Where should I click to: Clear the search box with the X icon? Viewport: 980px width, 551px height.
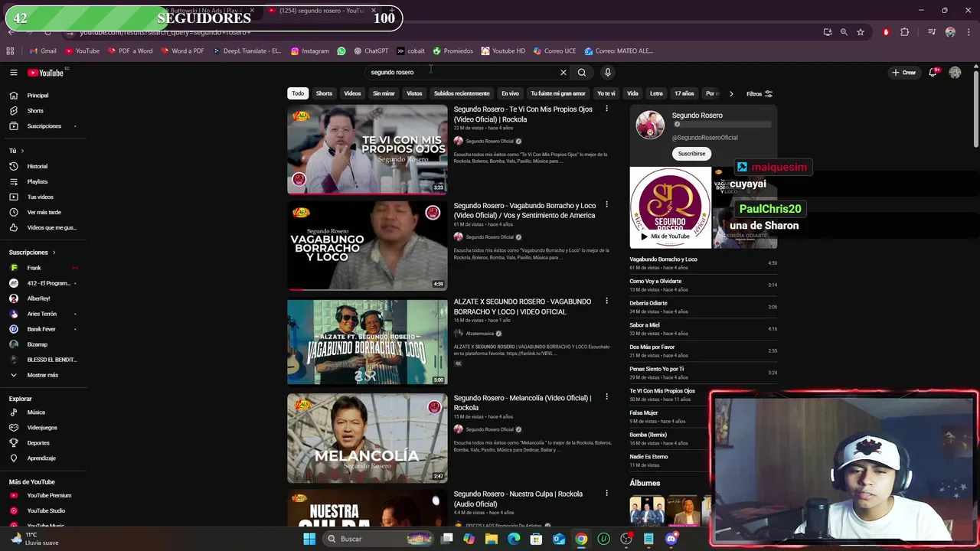563,73
